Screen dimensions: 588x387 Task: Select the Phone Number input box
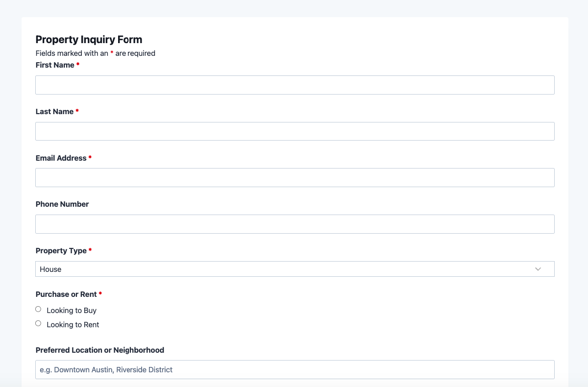[x=294, y=224]
